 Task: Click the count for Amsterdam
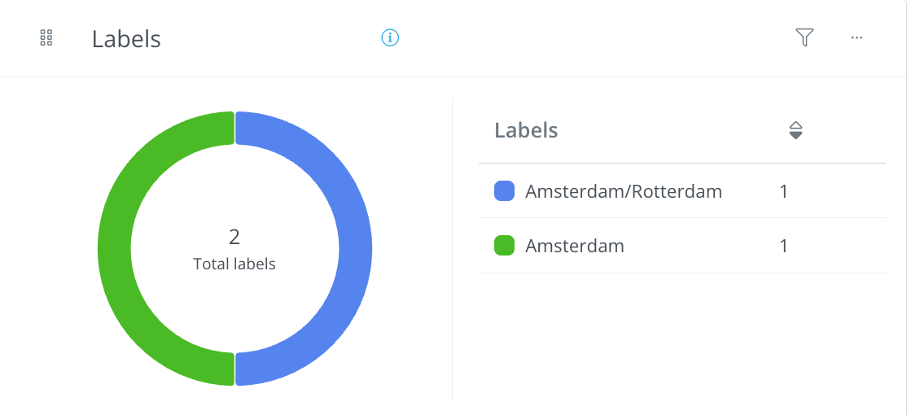point(783,246)
